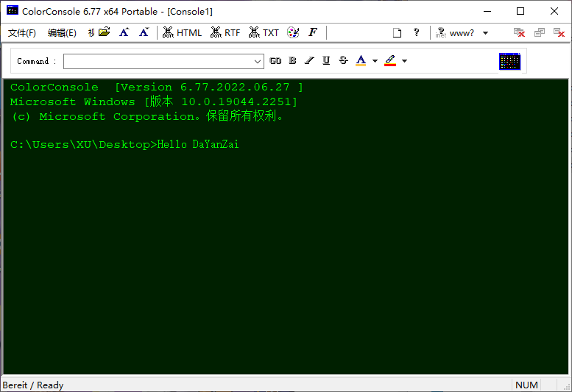Increase font size with the A-up icon

[124, 32]
